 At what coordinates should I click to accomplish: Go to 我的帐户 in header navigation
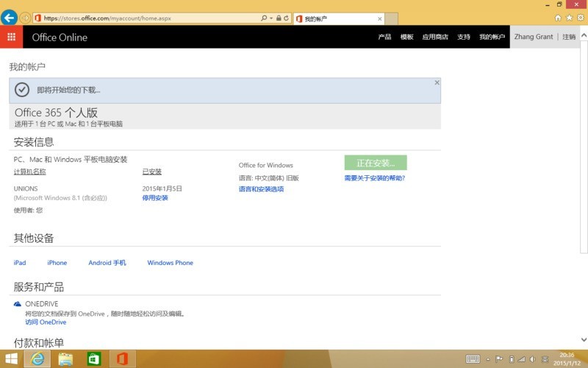(x=492, y=37)
